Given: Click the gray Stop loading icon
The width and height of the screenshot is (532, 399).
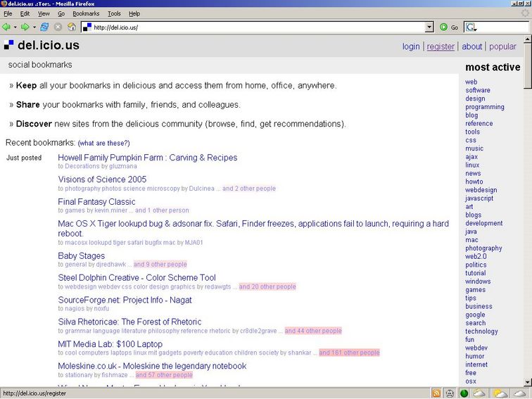Looking at the screenshot, I should pos(58,27).
